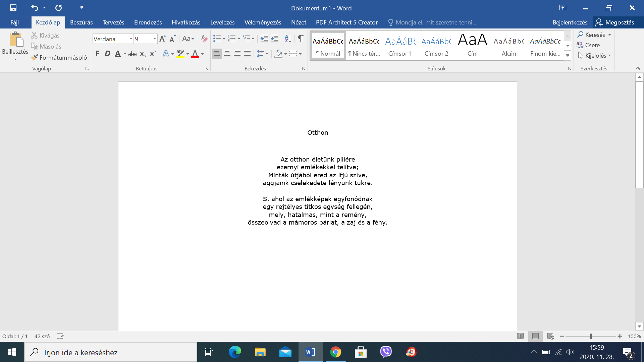The image size is (644, 362).
Task: Click the clear formatting eraser icon
Action: point(204,39)
